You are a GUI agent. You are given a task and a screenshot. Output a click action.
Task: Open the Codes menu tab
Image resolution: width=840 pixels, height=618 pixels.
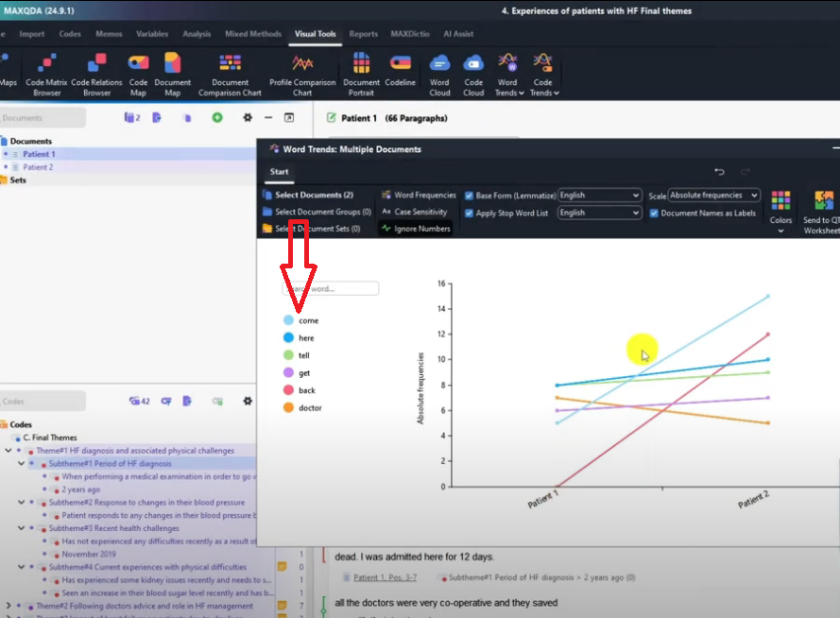tap(70, 34)
